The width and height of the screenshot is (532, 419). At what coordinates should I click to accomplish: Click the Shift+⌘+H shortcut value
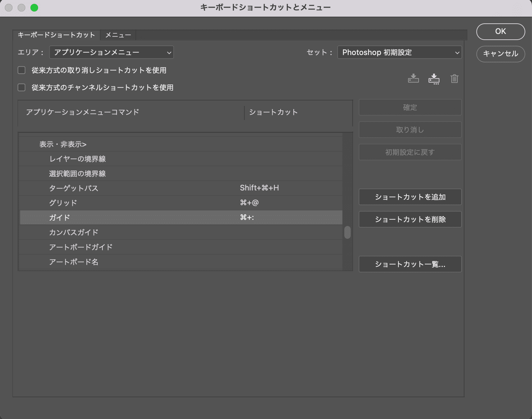259,188
